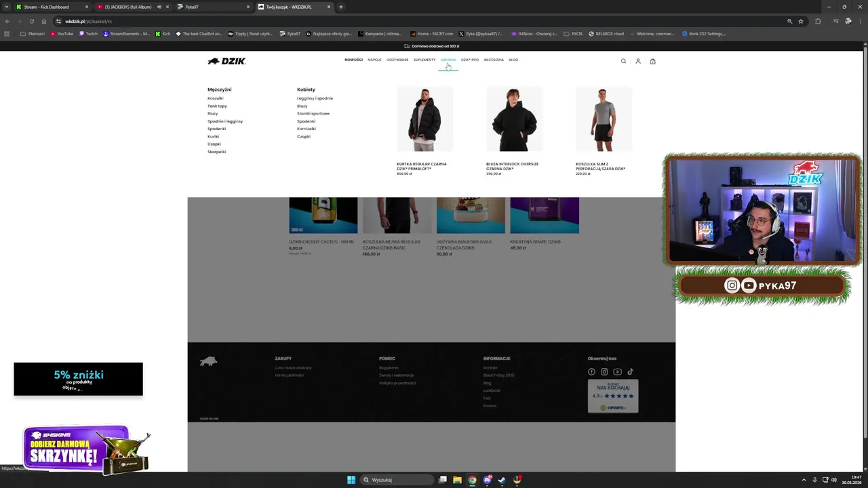Screen dimensions: 868x488
Task: Bookmark this page with the star icon
Action: point(801,21)
